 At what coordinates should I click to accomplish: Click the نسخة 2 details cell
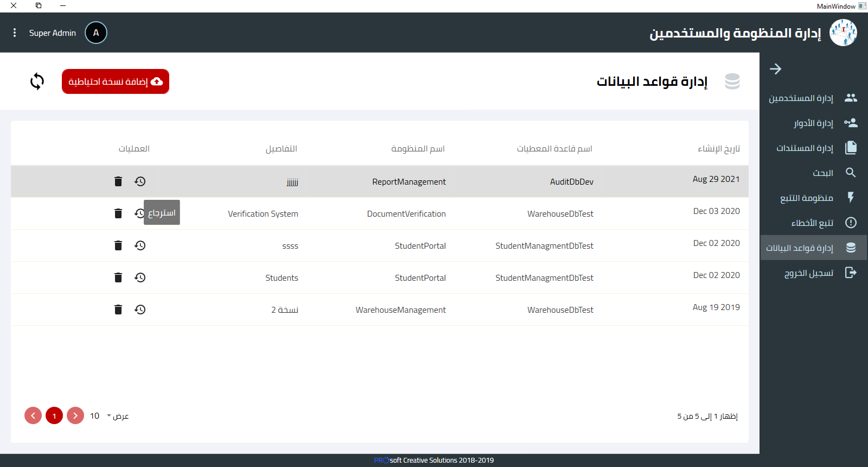coord(285,310)
